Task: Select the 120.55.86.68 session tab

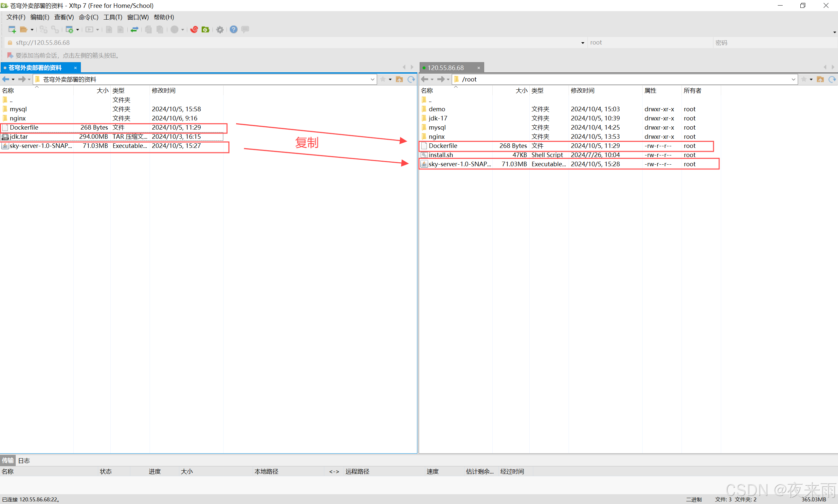Action: click(445, 68)
